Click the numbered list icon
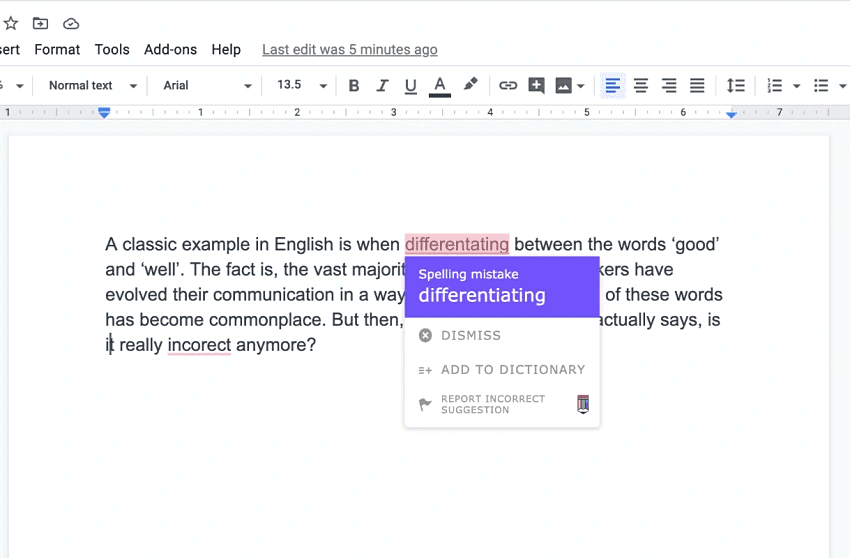 [775, 86]
